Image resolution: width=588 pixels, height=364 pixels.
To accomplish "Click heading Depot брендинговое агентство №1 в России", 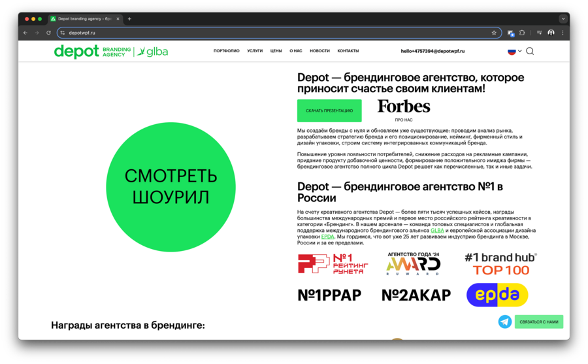I will (400, 192).
